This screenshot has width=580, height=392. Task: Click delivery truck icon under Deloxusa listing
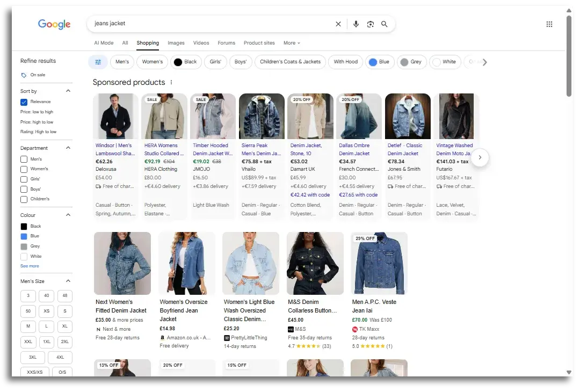pyautogui.click(x=98, y=186)
